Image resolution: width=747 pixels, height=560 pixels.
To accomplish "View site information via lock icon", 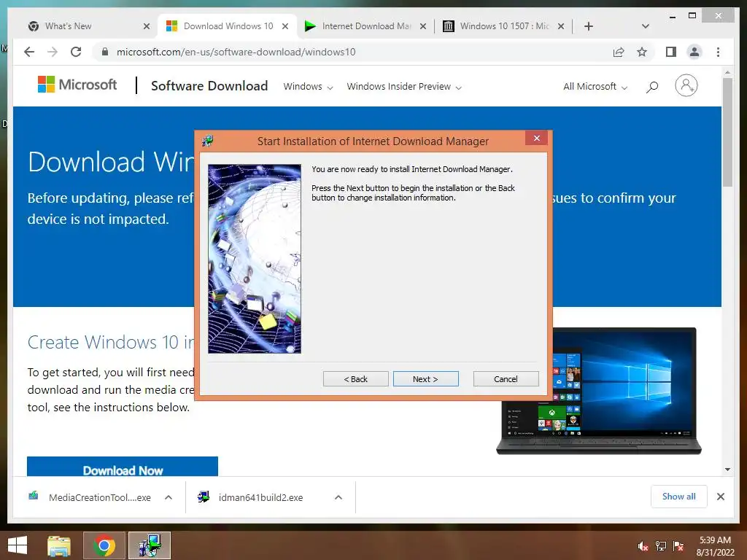I will 105,52.
